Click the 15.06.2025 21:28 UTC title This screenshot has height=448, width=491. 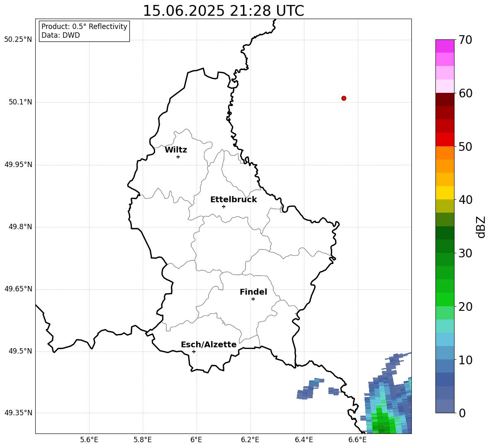click(x=223, y=11)
